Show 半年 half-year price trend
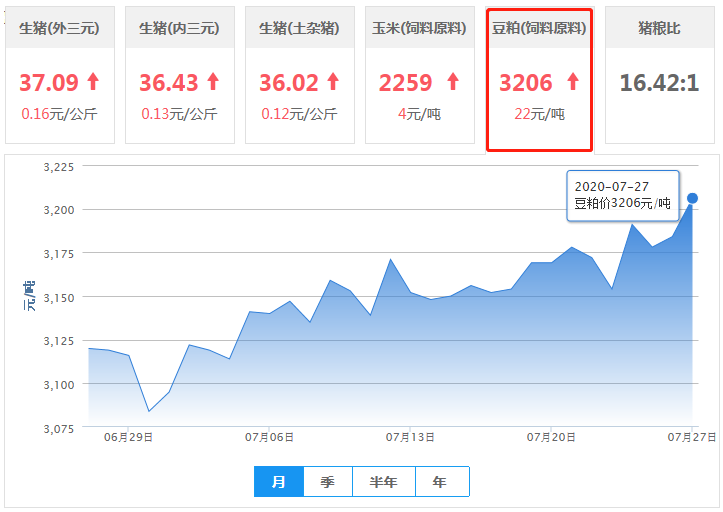The height and width of the screenshot is (512, 723). (384, 482)
